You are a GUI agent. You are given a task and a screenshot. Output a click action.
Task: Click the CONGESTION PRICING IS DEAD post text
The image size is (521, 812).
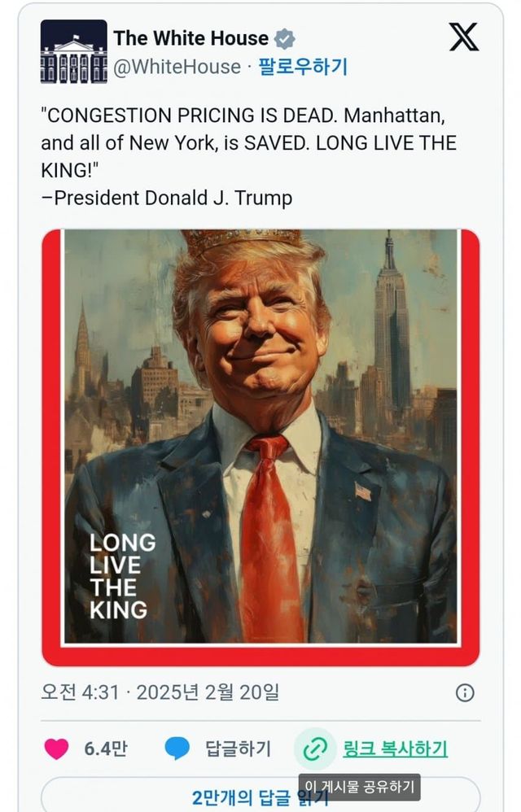(x=249, y=156)
